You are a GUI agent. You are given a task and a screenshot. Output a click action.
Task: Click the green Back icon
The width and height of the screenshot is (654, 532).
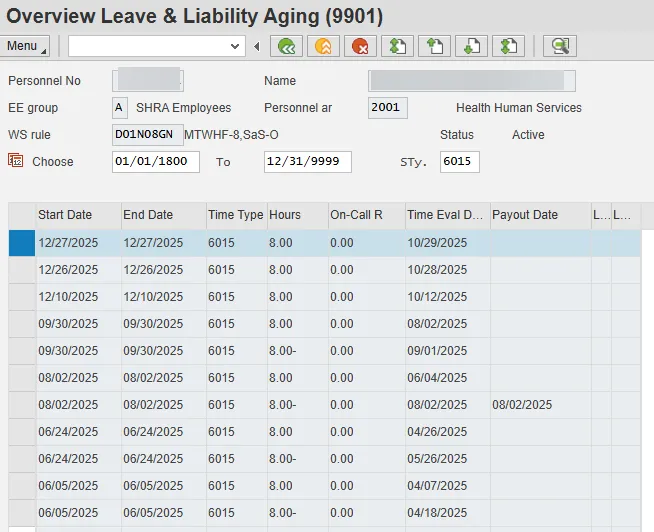(289, 46)
